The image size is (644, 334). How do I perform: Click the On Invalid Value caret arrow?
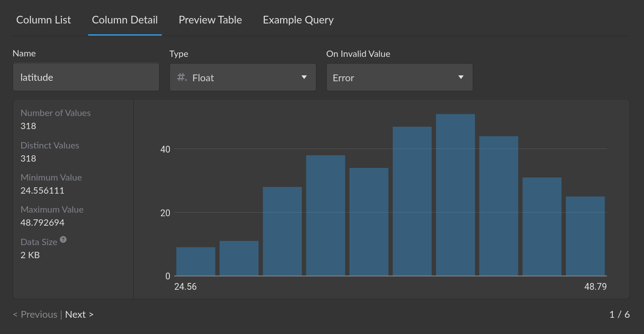click(x=461, y=77)
